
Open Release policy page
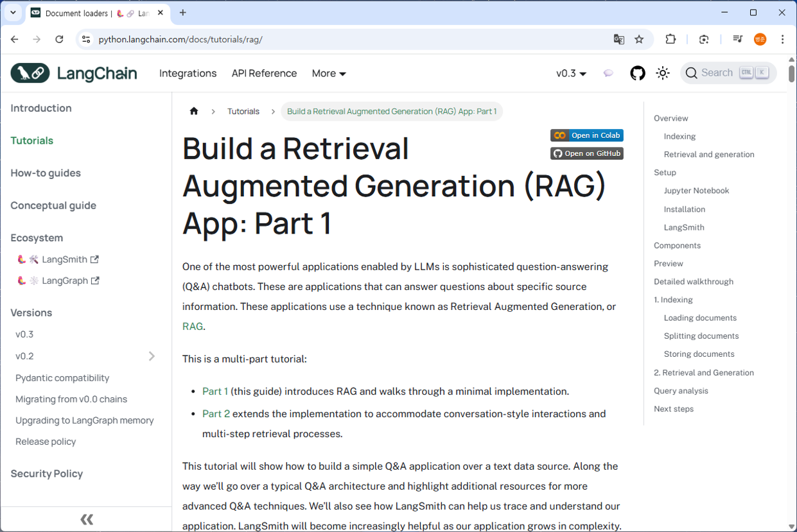pyautogui.click(x=46, y=442)
